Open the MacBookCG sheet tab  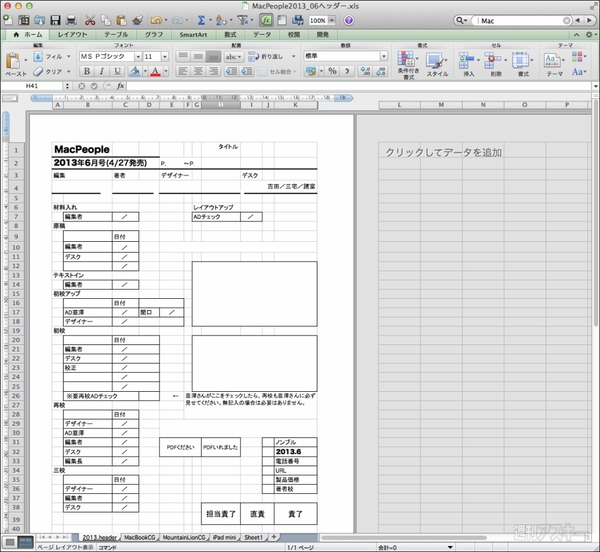point(142,537)
